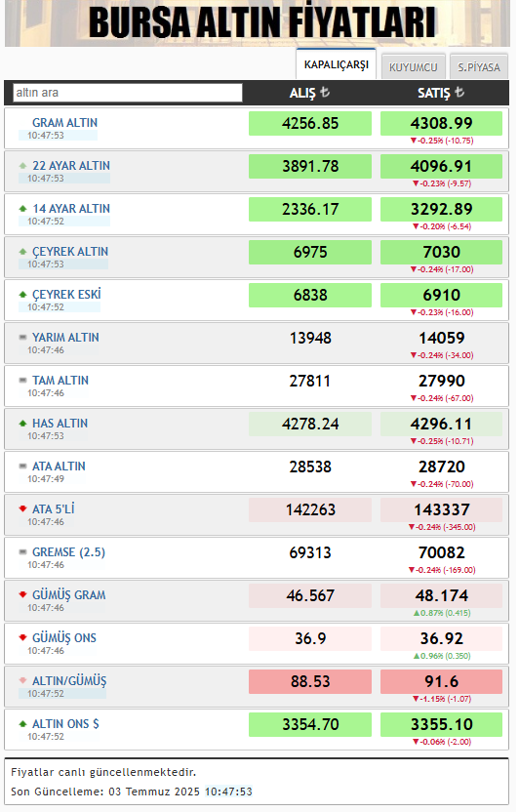
Task: Open the ATA ALTIN link
Action: click(59, 467)
